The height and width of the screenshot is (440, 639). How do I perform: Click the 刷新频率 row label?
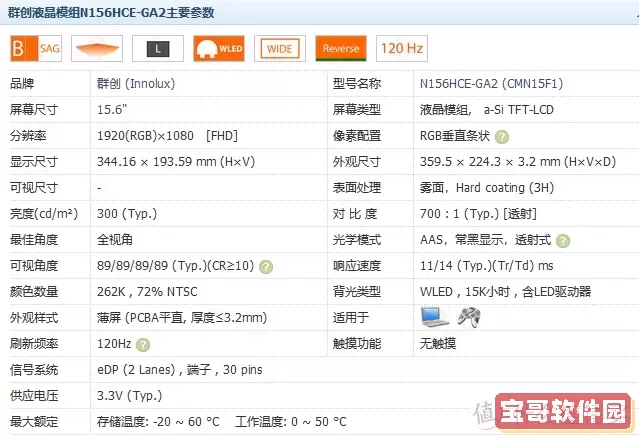(x=34, y=343)
